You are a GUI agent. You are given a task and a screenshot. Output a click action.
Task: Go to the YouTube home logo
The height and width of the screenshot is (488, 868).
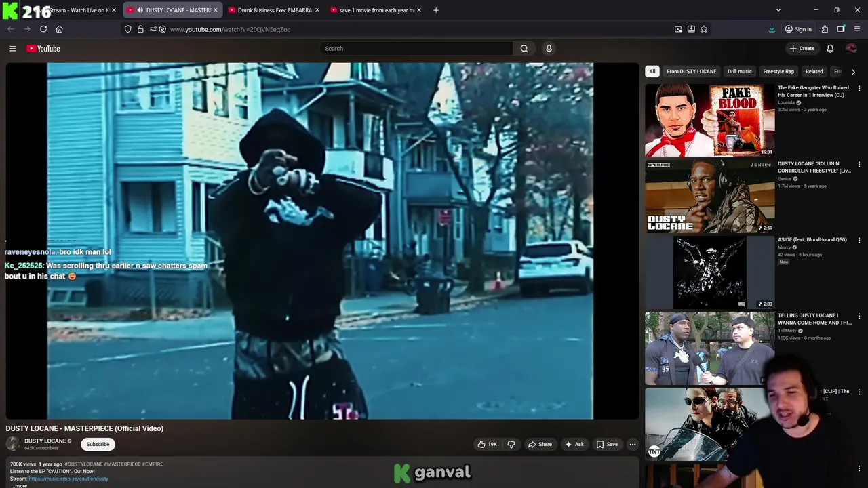click(43, 48)
